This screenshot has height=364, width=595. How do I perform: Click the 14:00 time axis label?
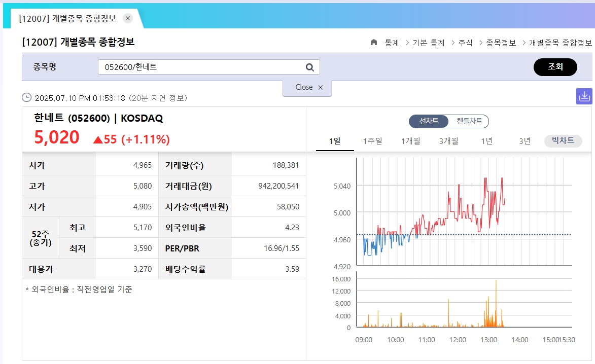tap(520, 340)
